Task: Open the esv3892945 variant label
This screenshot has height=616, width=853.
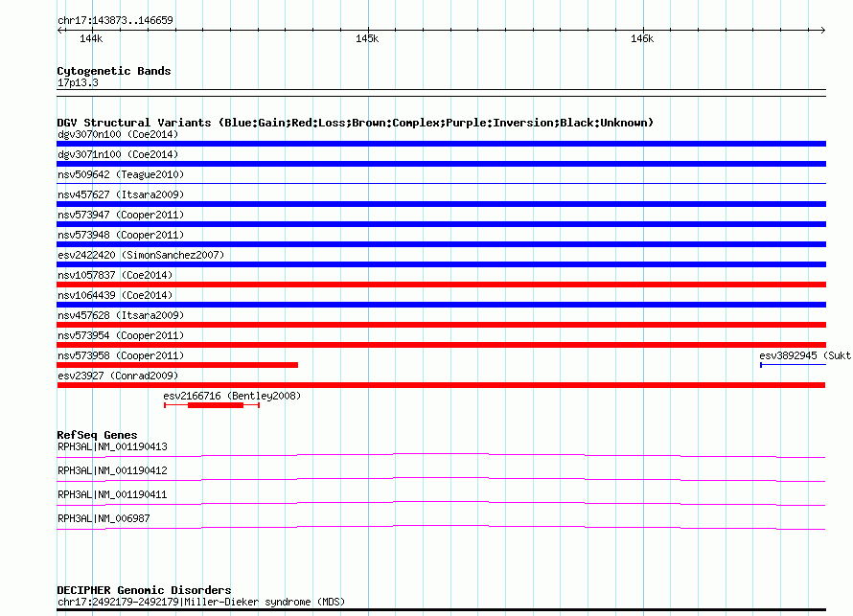Action: pyautogui.click(x=805, y=355)
